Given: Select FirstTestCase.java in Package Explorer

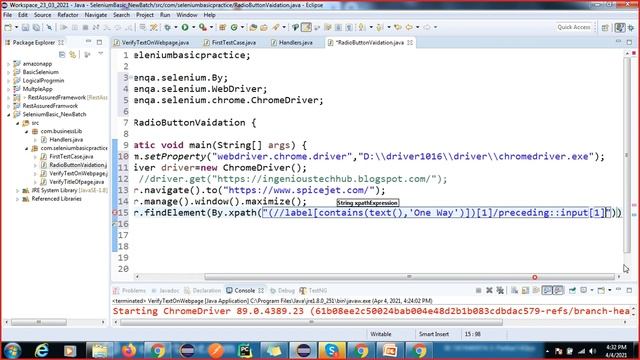Looking at the screenshot, I should click(x=71, y=157).
